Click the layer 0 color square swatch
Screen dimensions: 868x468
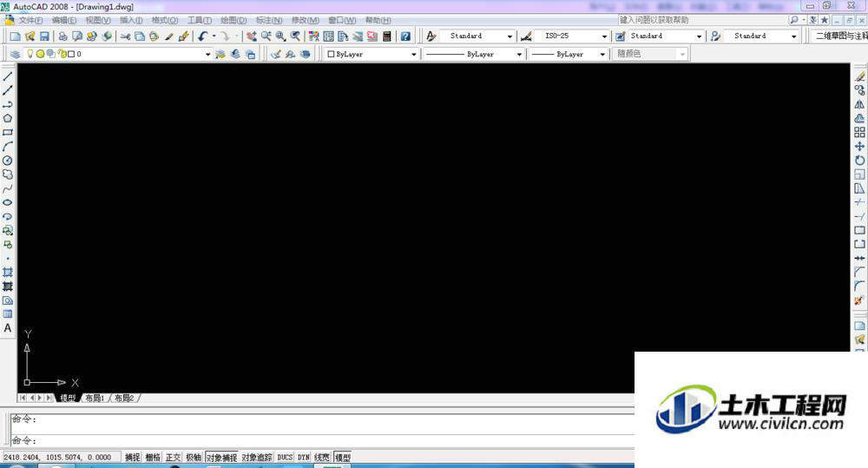[71, 55]
